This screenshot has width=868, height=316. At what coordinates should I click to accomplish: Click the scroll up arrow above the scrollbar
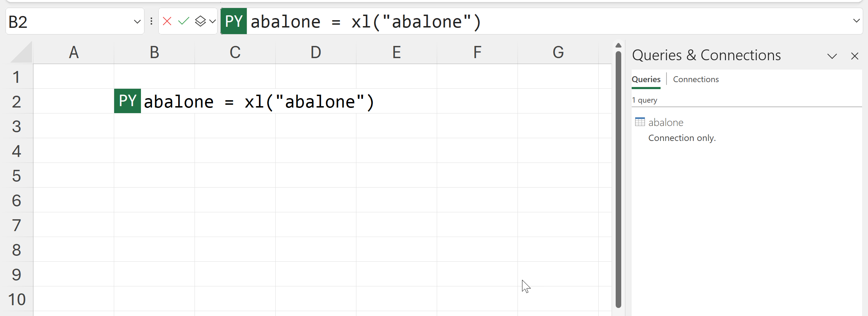pos(618,45)
